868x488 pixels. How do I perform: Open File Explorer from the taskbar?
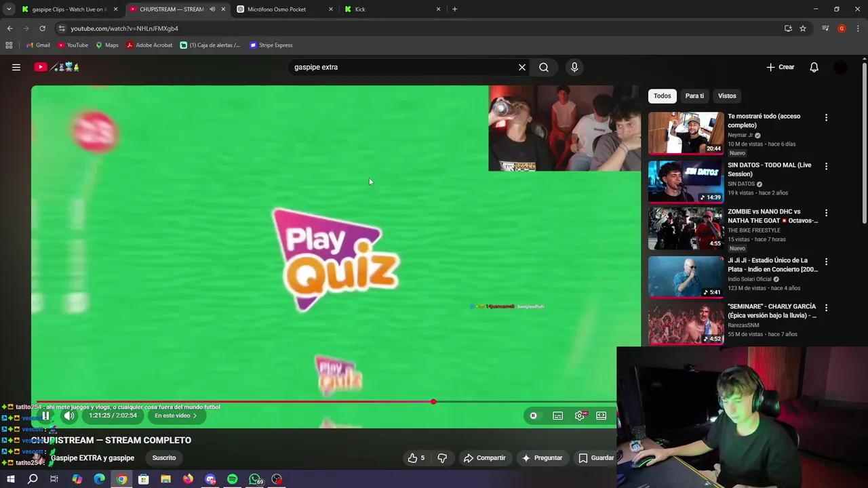(165, 479)
